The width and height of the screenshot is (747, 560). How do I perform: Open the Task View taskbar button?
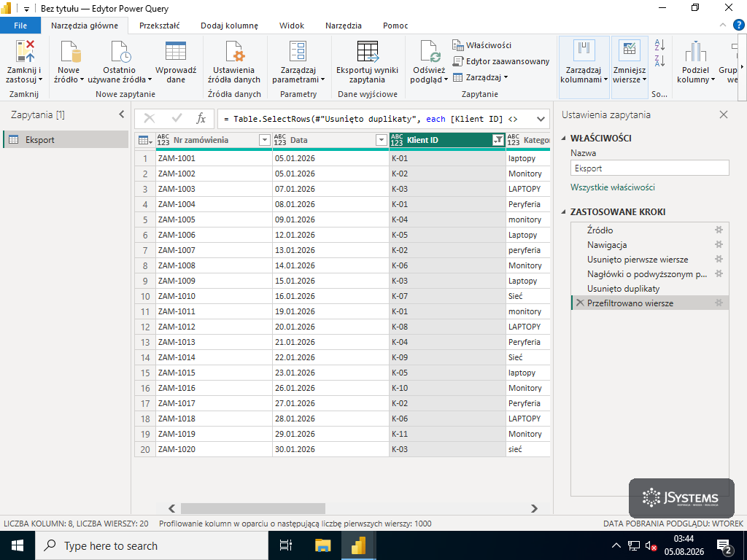click(x=286, y=545)
